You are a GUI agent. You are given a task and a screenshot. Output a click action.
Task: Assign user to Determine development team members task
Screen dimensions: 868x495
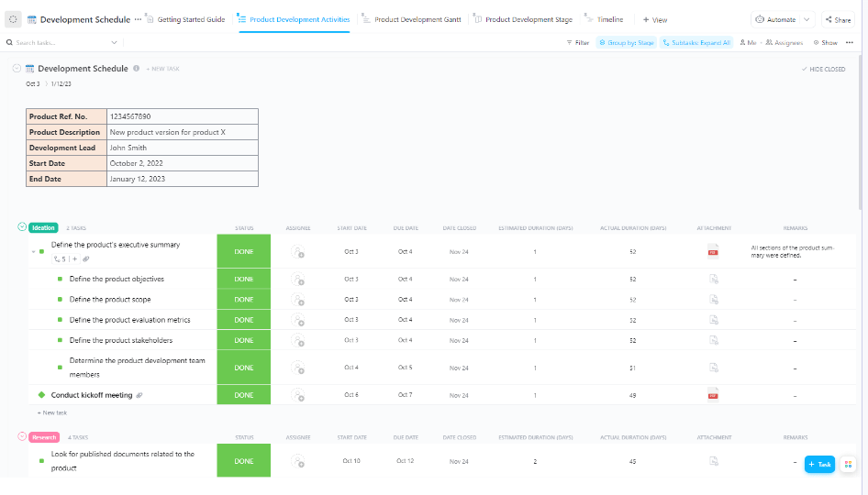click(x=298, y=368)
